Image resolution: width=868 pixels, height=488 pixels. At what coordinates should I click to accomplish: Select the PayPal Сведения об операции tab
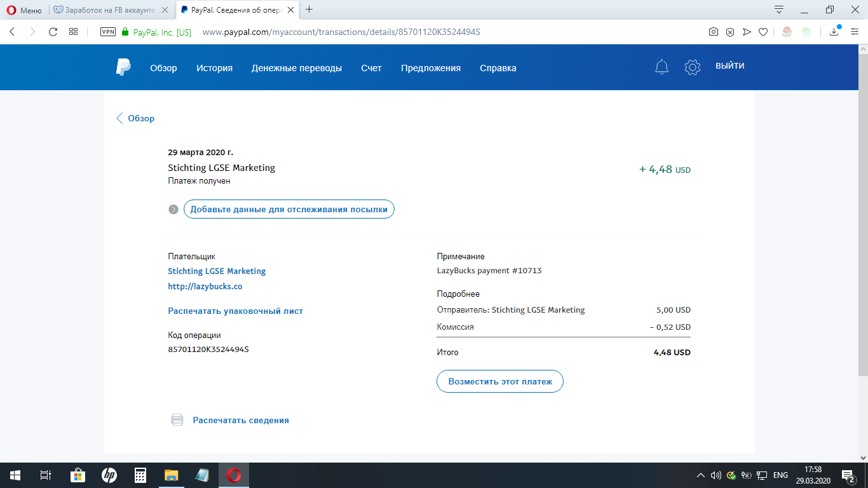tap(236, 10)
